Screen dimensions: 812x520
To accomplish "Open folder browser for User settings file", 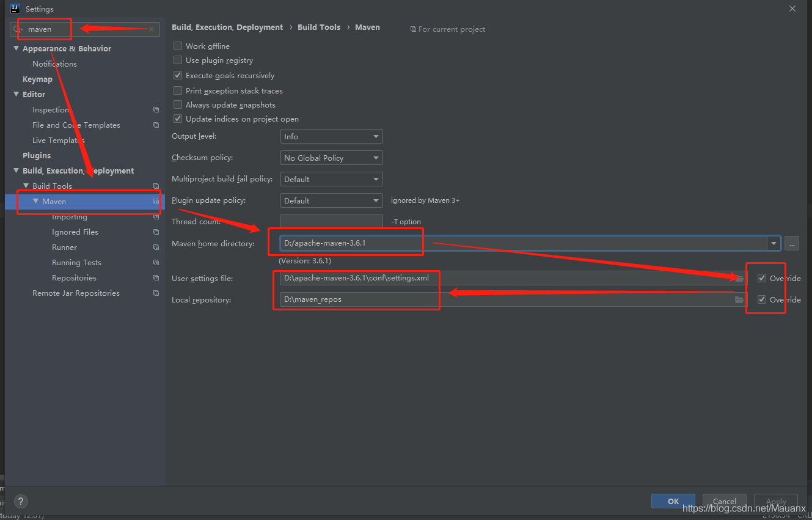I will [739, 279].
